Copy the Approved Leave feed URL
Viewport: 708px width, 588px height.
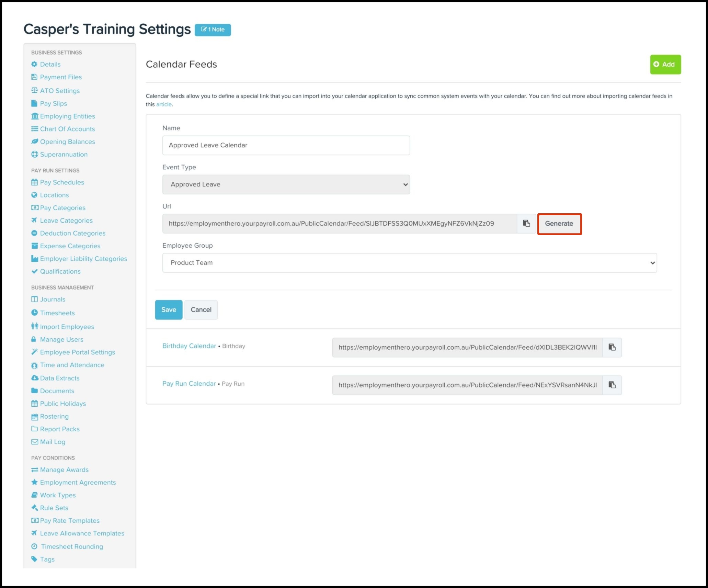(526, 224)
